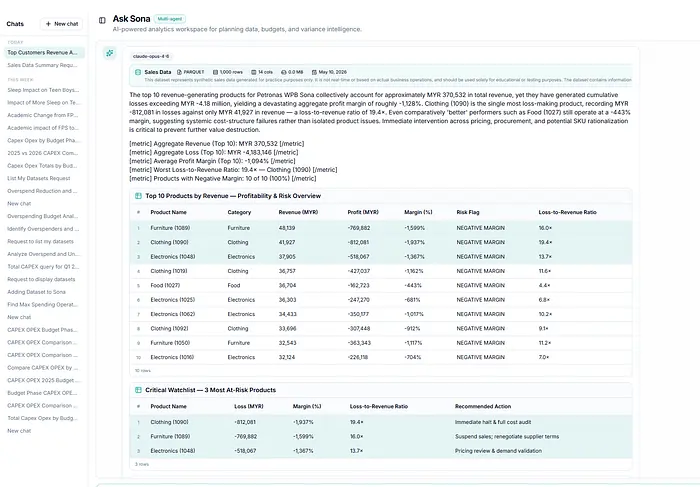Viewport: 700px width, 487px height.
Task: Click margin value -1,117%
Action: click(x=413, y=343)
